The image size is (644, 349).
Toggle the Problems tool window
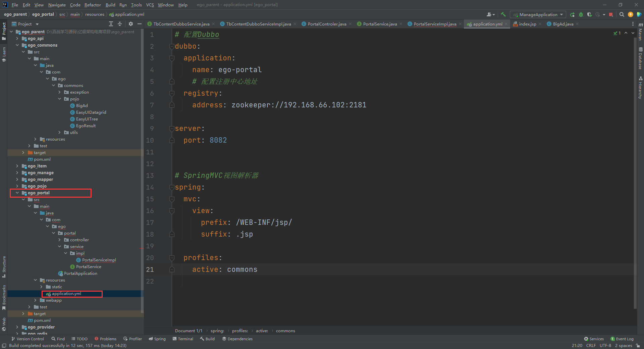pyautogui.click(x=105, y=339)
